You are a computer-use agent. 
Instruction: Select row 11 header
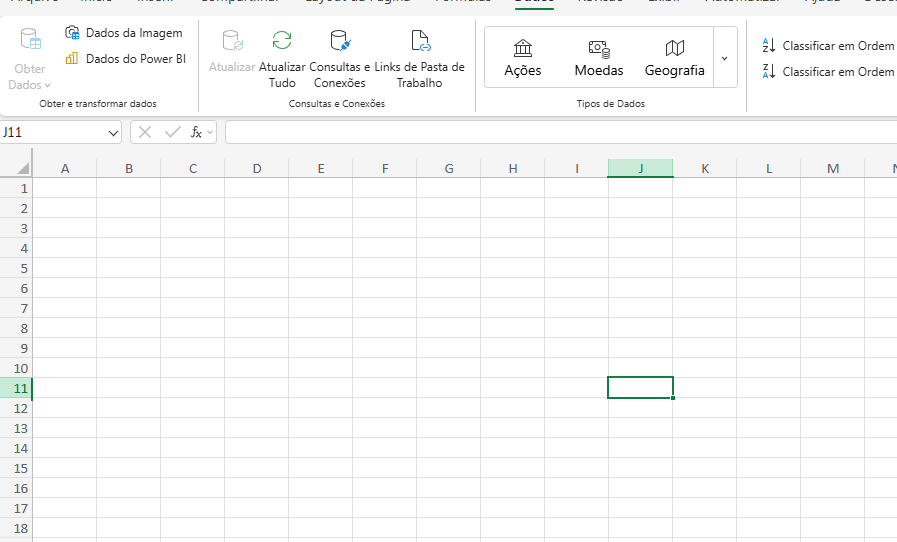coord(16,388)
